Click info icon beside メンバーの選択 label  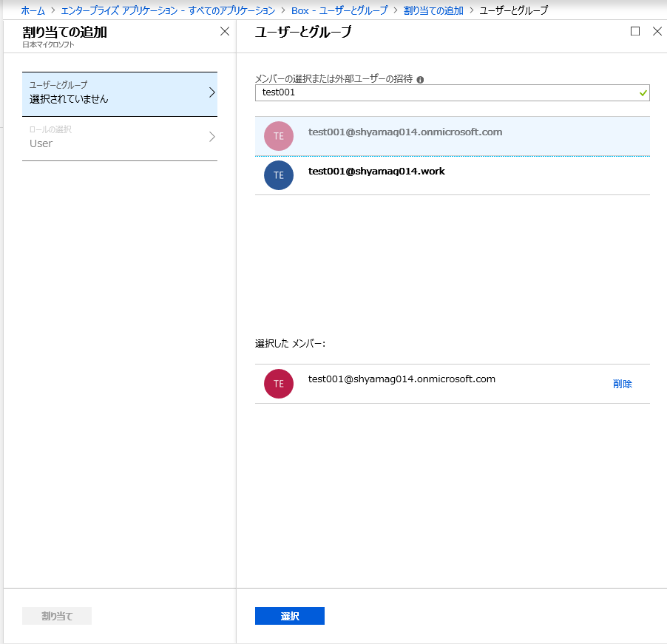coord(420,80)
